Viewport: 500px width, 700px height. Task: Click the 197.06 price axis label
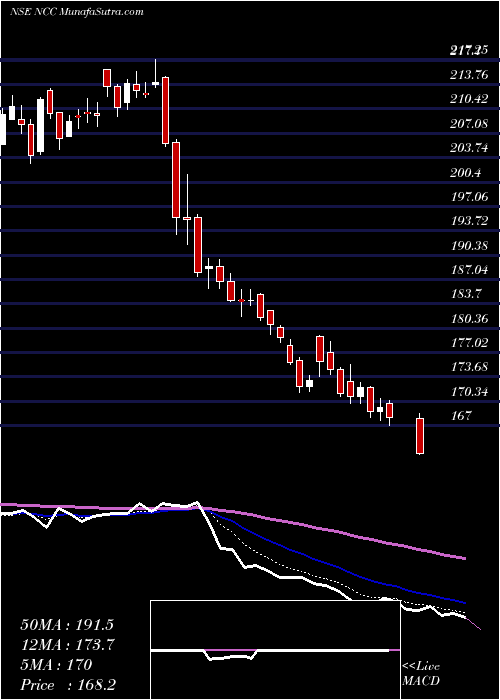pos(469,197)
